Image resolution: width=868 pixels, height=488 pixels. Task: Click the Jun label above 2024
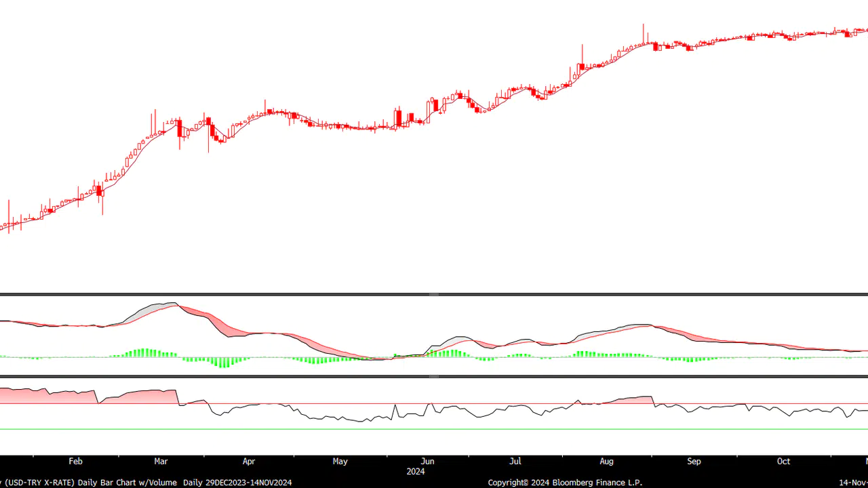[427, 462]
